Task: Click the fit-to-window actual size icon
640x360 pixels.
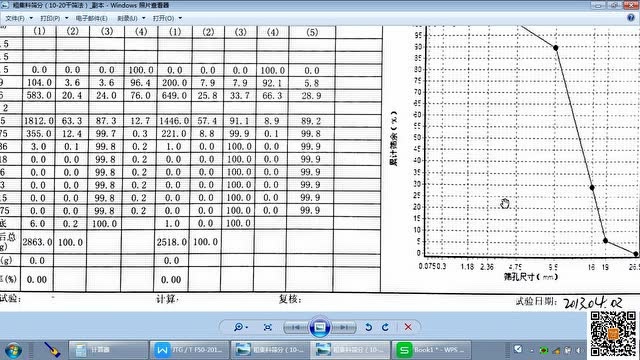Action: [268, 327]
